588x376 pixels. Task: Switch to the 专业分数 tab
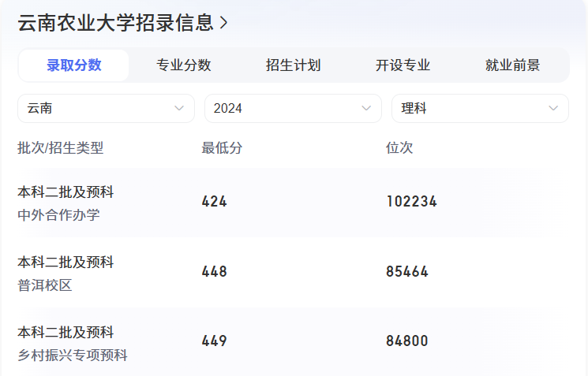pos(183,65)
